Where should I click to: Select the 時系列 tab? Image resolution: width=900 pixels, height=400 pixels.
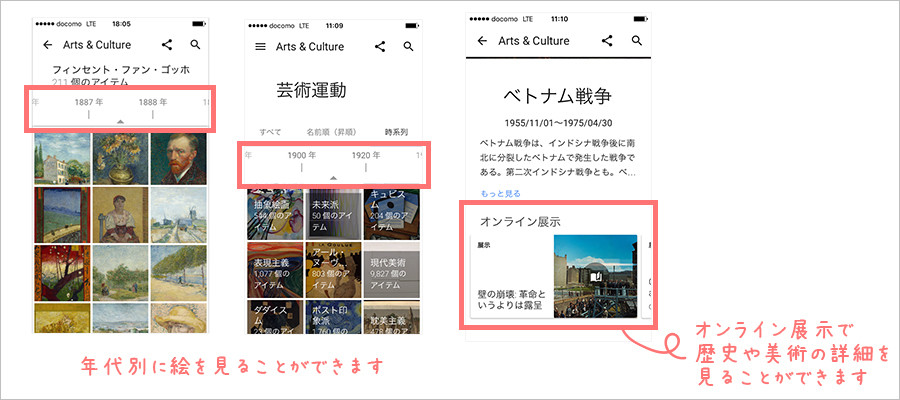[396, 132]
